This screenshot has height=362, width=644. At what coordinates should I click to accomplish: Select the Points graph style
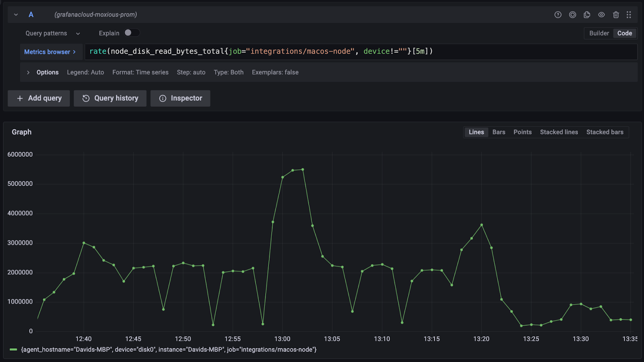pos(522,132)
